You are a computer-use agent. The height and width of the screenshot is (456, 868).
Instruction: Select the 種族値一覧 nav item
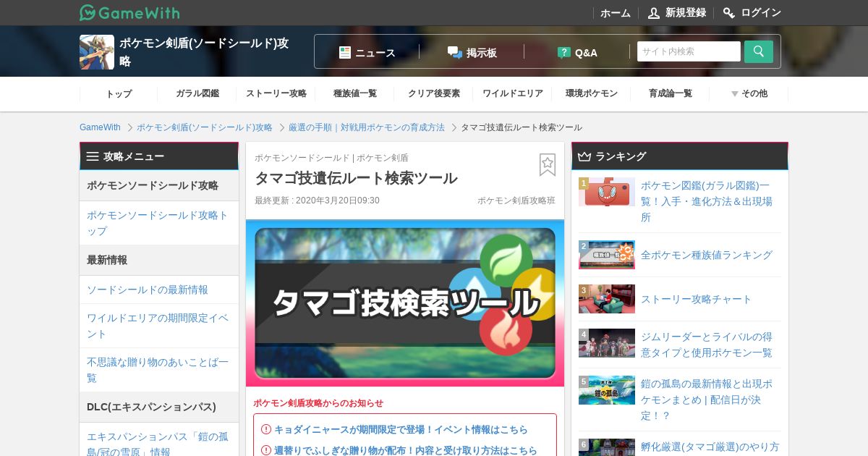(x=355, y=93)
